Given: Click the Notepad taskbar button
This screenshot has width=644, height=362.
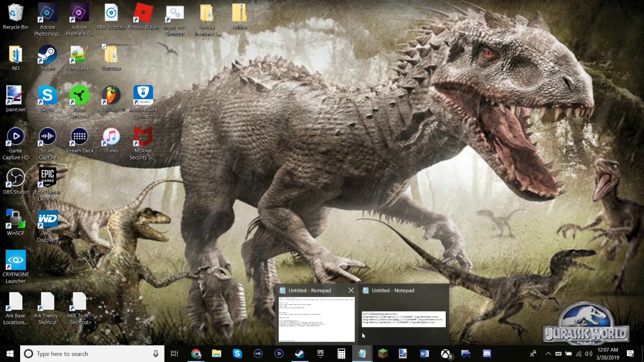Looking at the screenshot, I should point(362,354).
